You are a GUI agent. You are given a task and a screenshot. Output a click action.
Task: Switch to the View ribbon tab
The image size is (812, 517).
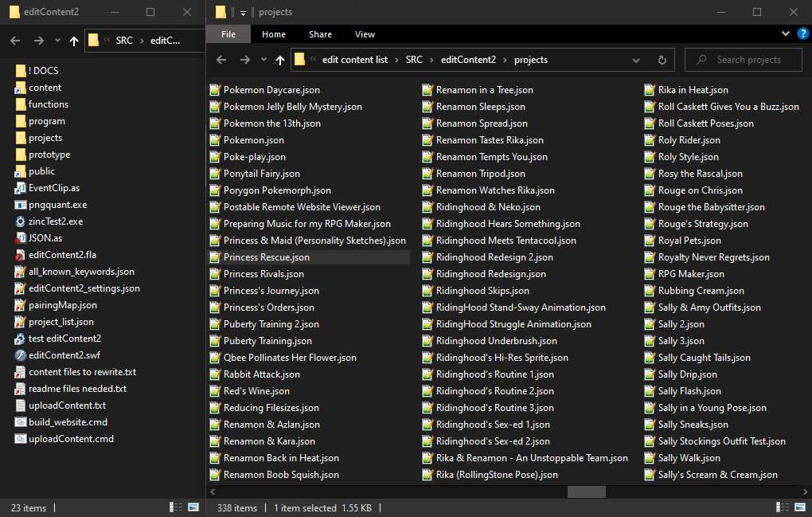[365, 34]
